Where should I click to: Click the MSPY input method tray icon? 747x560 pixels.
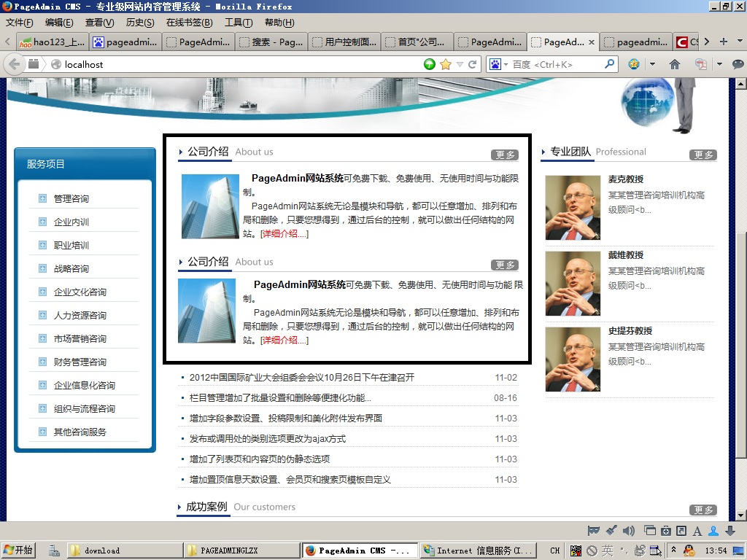(576, 551)
